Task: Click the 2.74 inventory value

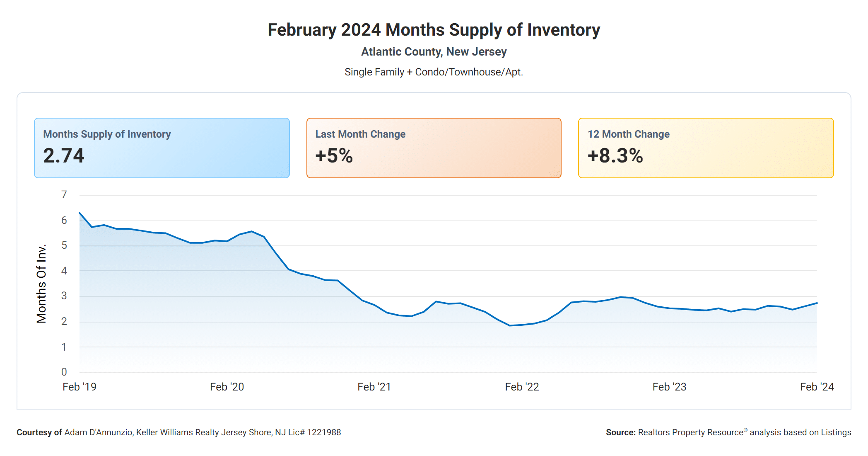Action: pyautogui.click(x=64, y=156)
